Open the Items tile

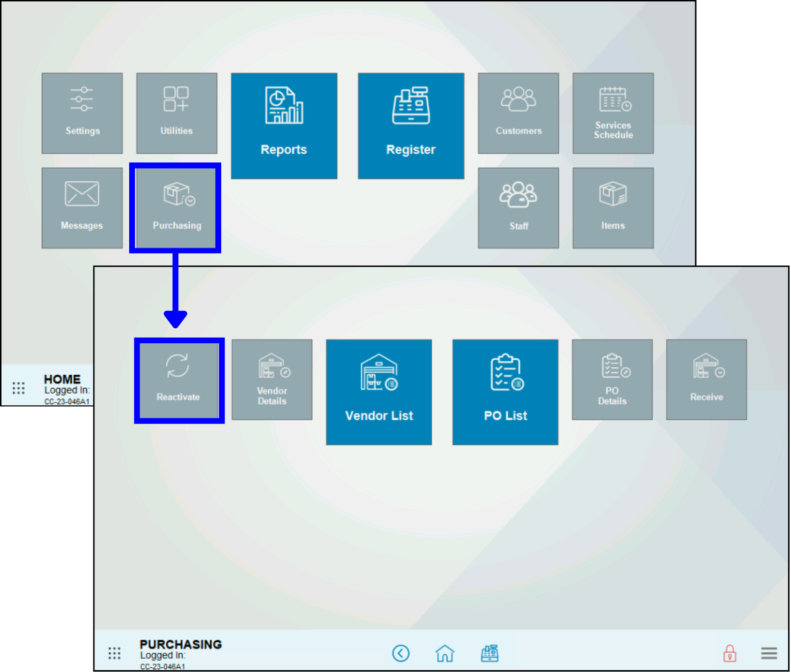613,208
